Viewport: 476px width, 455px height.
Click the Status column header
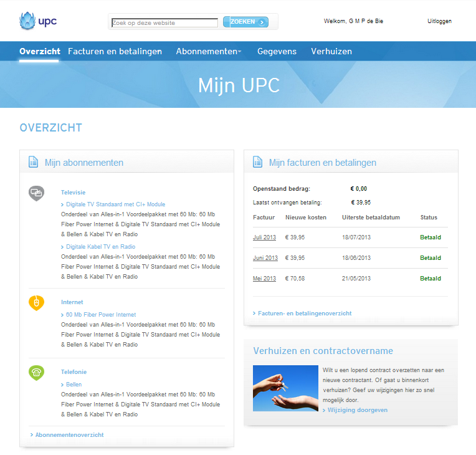coord(429,218)
